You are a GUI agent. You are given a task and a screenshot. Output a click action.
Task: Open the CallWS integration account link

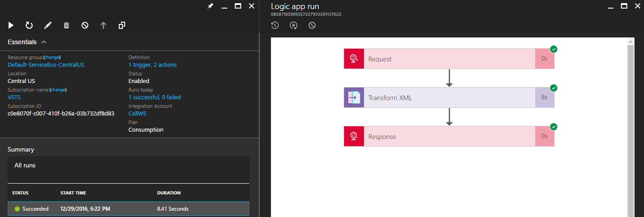click(137, 114)
